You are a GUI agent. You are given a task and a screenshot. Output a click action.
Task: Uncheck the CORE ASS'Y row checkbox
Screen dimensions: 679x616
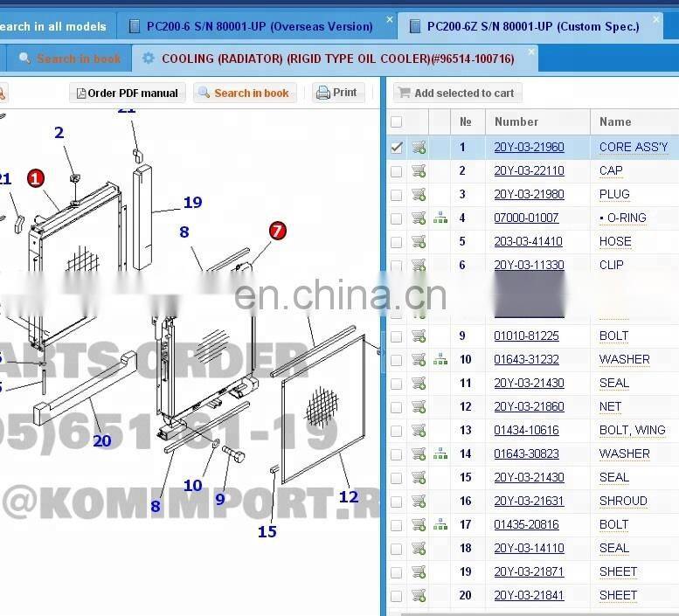click(396, 147)
